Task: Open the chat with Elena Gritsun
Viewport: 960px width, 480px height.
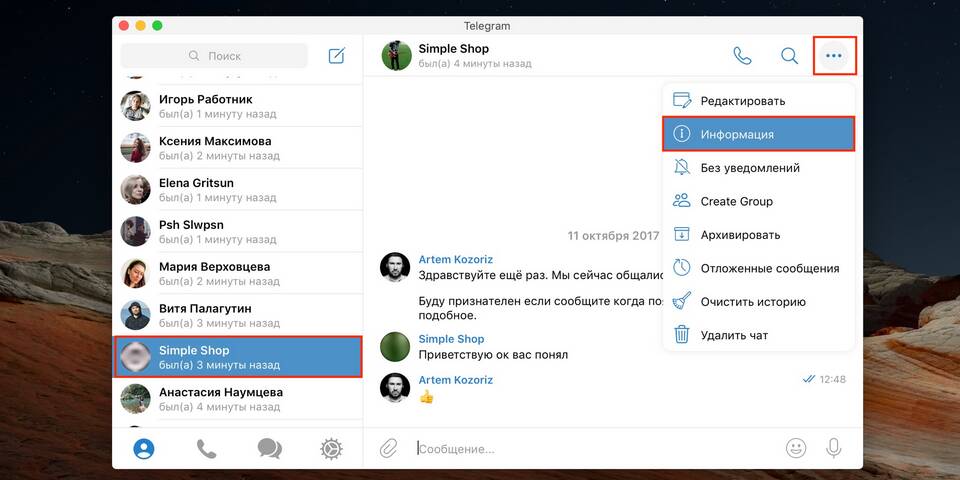Action: click(238, 190)
